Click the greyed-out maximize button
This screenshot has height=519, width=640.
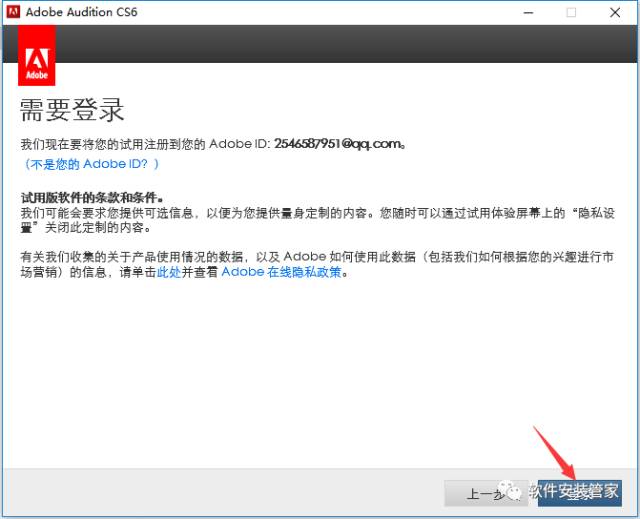(571, 12)
